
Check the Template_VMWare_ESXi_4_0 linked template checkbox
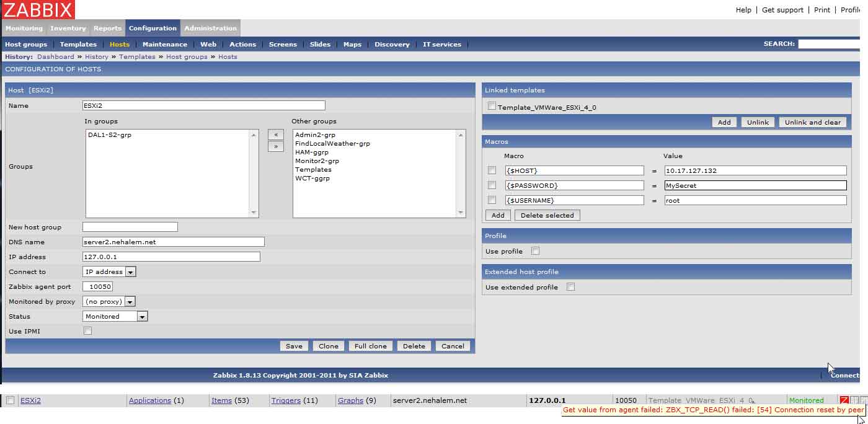[492, 106]
